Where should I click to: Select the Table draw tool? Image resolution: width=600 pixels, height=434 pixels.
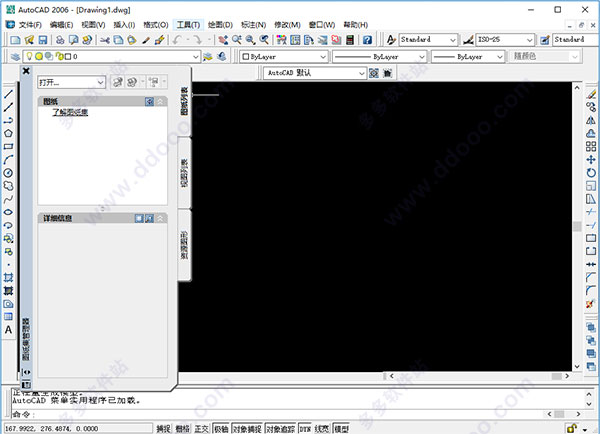coord(8,317)
